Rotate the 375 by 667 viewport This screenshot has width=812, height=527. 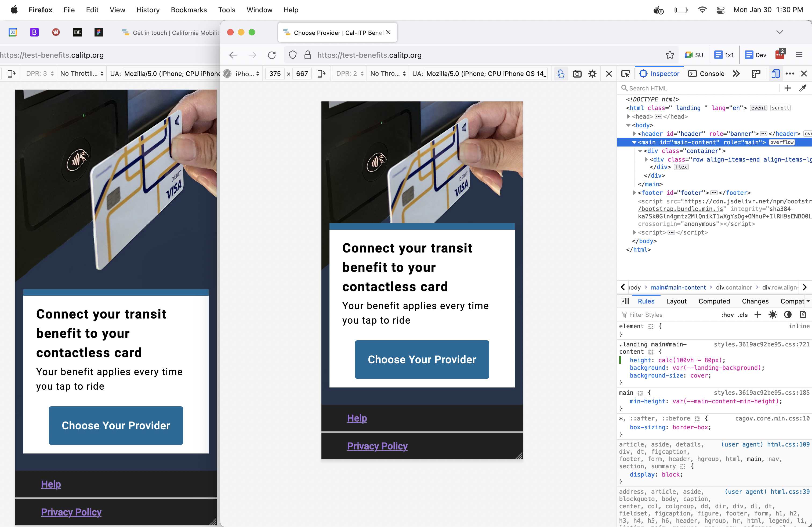321,74
